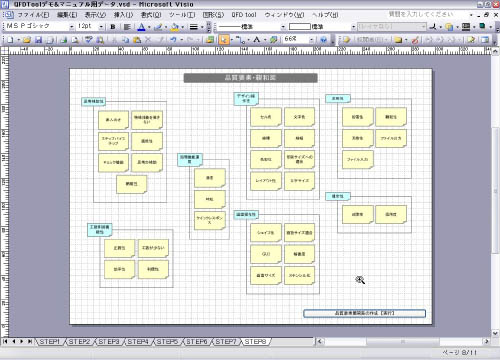Switch to the STEP7 page tab
Viewport: 500px width, 360px height.
[x=226, y=342]
